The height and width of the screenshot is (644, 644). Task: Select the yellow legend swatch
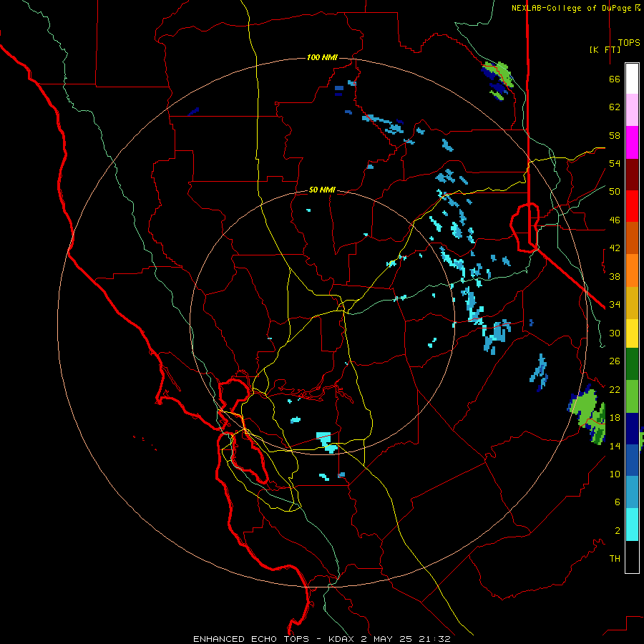click(x=632, y=333)
